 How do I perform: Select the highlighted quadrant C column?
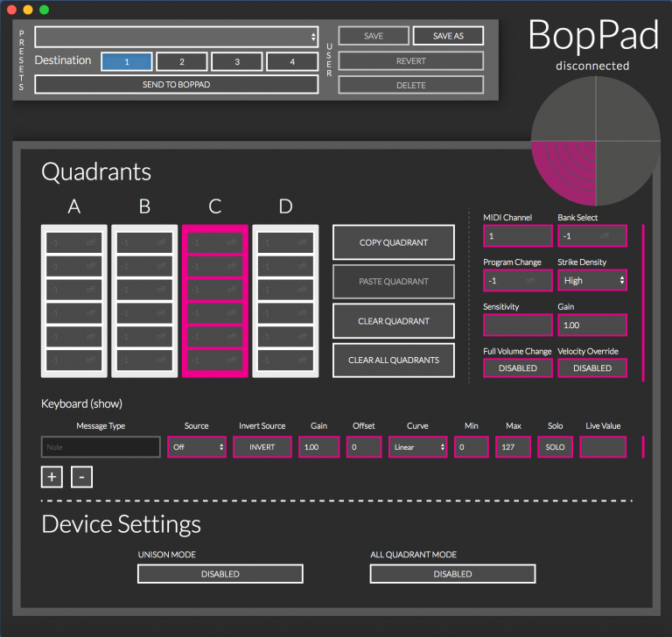click(215, 301)
